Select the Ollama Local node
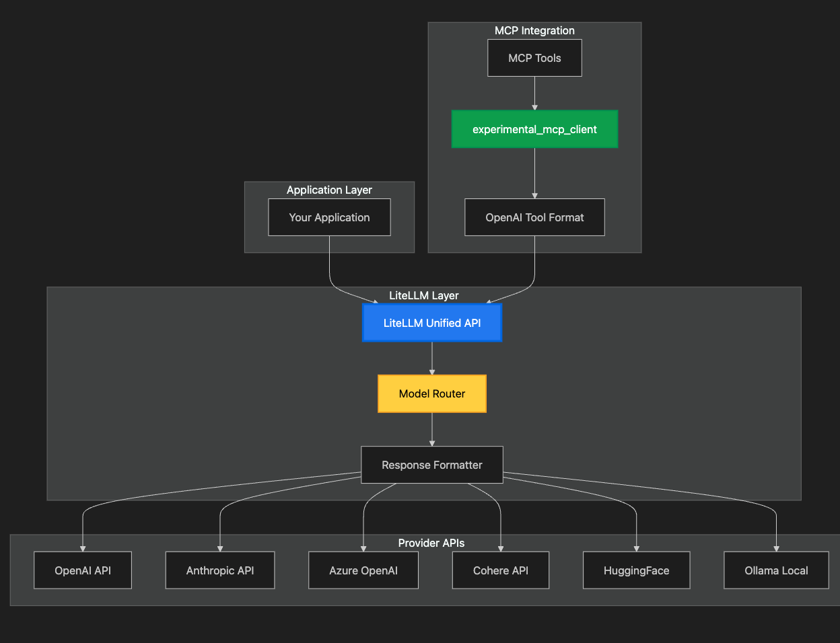Screen dimensions: 840x643 tap(776, 570)
